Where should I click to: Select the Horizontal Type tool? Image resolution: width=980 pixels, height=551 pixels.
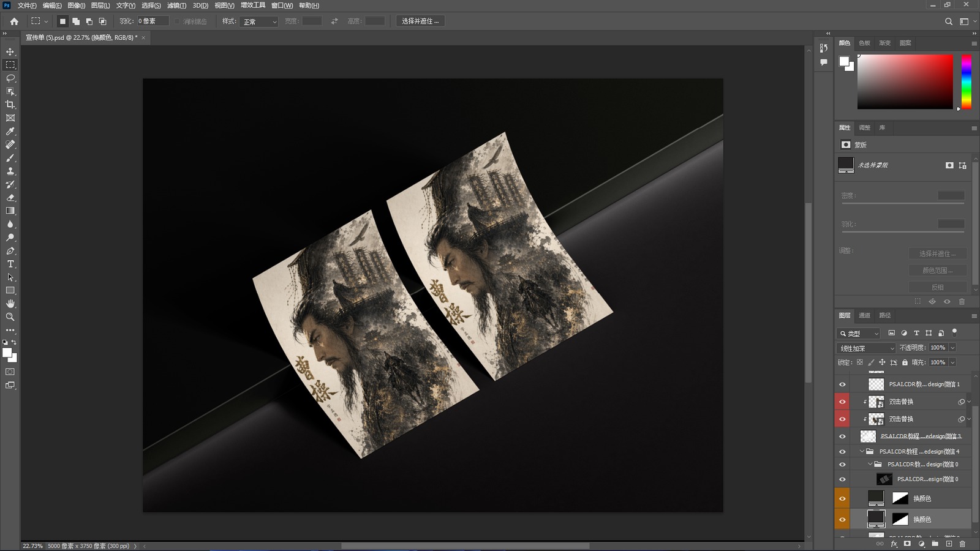[10, 264]
